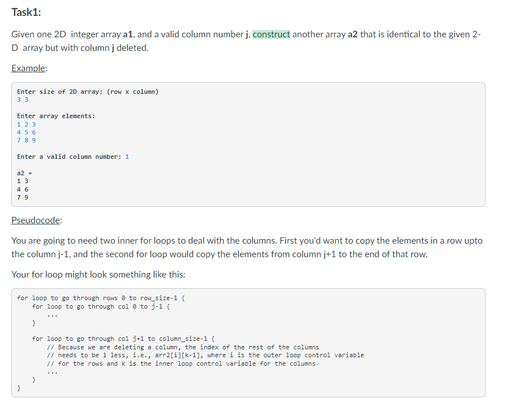Click the bold text 'a1' in the description
The width and height of the screenshot is (511, 420).
[x=126, y=34]
